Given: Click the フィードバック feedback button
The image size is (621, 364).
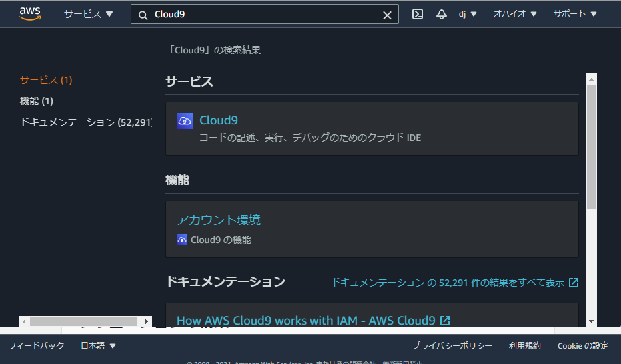Looking at the screenshot, I should point(36,346).
